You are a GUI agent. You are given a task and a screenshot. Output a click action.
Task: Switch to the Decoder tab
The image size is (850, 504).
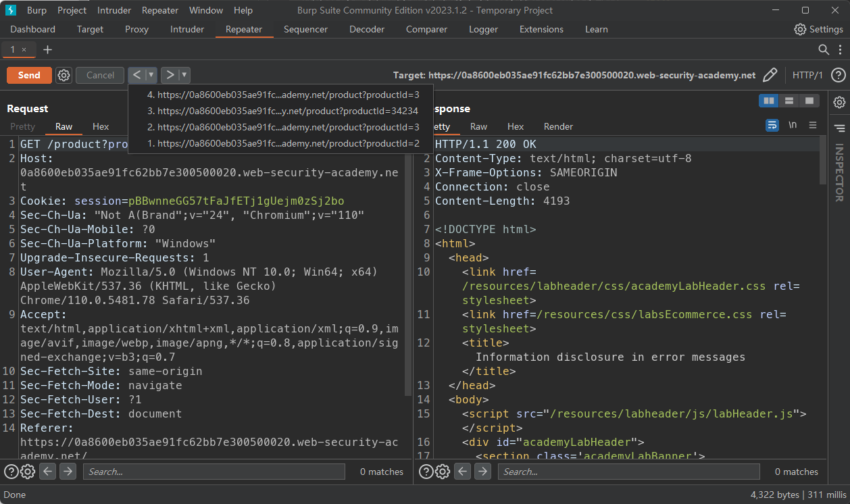click(367, 30)
